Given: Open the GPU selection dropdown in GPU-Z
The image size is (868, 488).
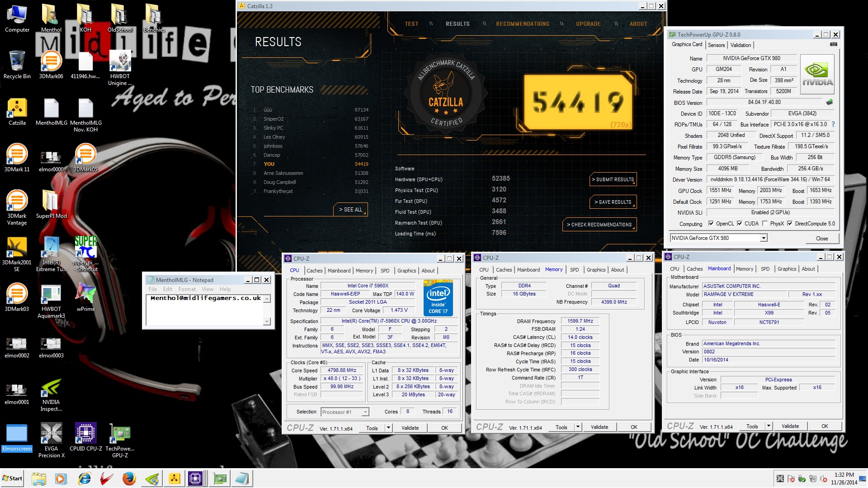Looking at the screenshot, I should click(x=764, y=238).
